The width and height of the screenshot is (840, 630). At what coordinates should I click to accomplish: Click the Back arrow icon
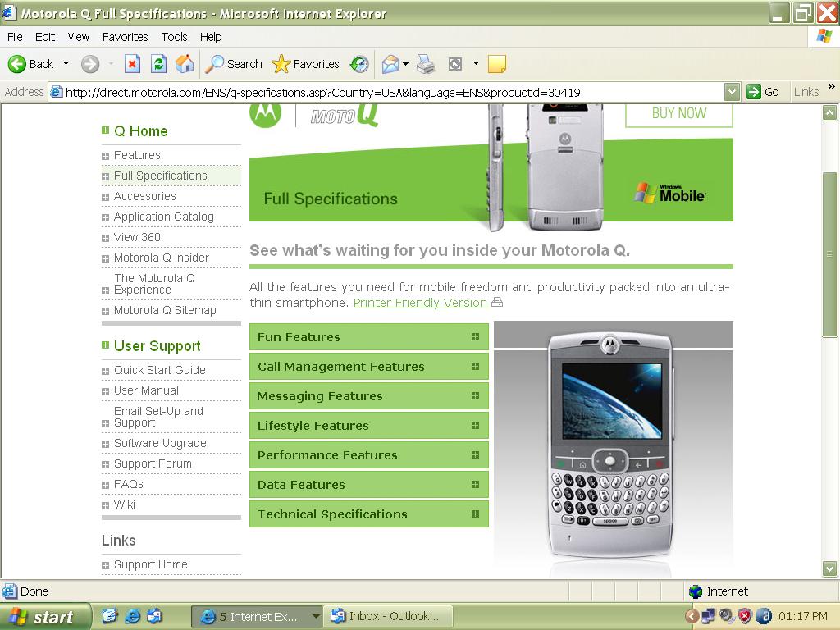[x=16, y=64]
